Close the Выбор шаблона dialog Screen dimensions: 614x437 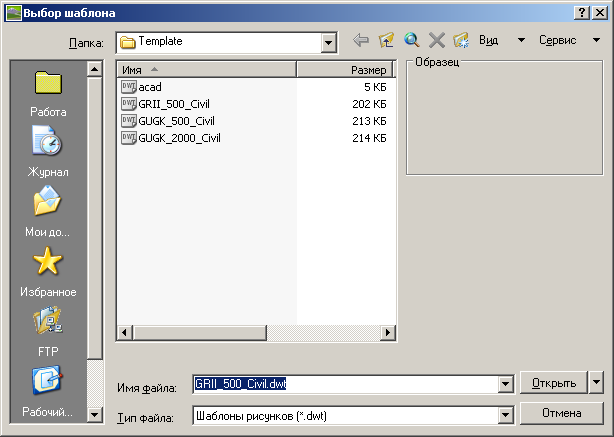coord(600,13)
